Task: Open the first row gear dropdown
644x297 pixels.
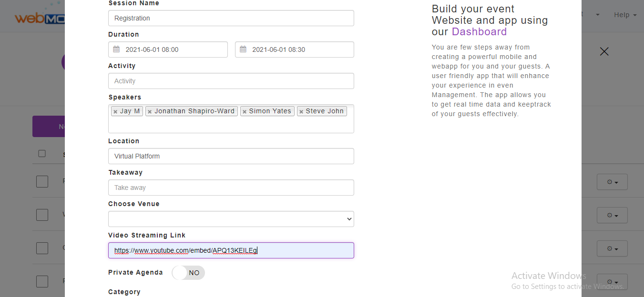Action: click(612, 182)
